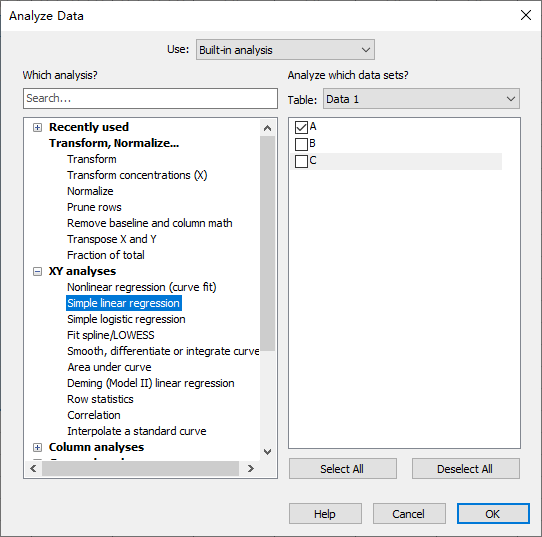The image size is (542, 537).
Task: Open the Table Data 1 dropdown
Action: pyautogui.click(x=421, y=99)
